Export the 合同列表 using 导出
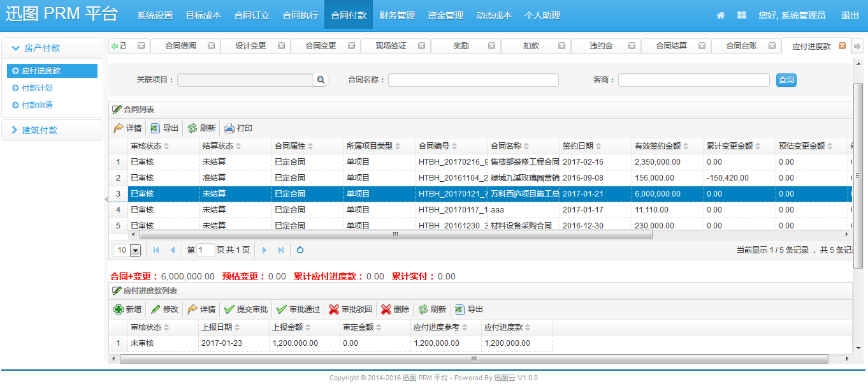 [164, 128]
